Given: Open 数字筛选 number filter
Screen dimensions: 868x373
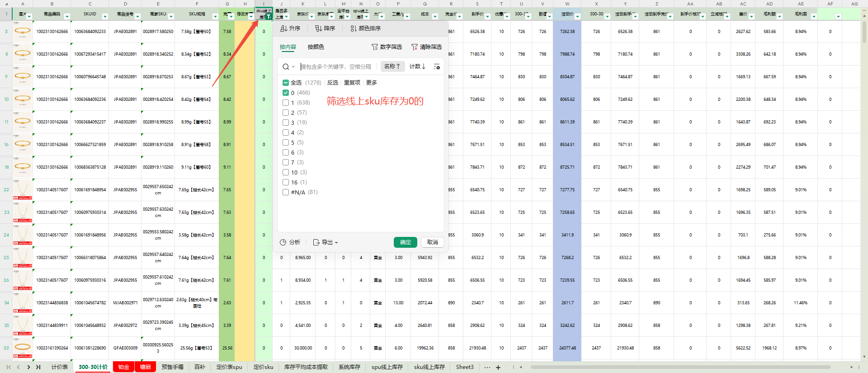Looking at the screenshot, I should (387, 47).
